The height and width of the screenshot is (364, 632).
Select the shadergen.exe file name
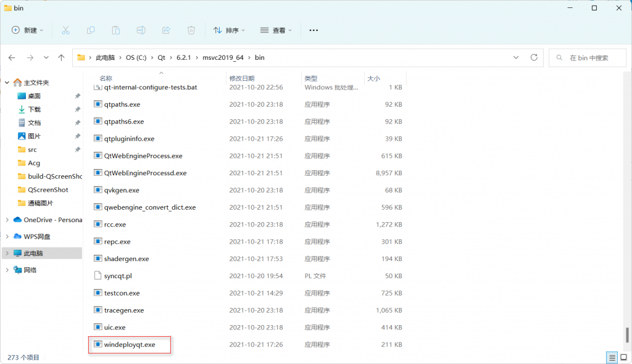click(127, 259)
